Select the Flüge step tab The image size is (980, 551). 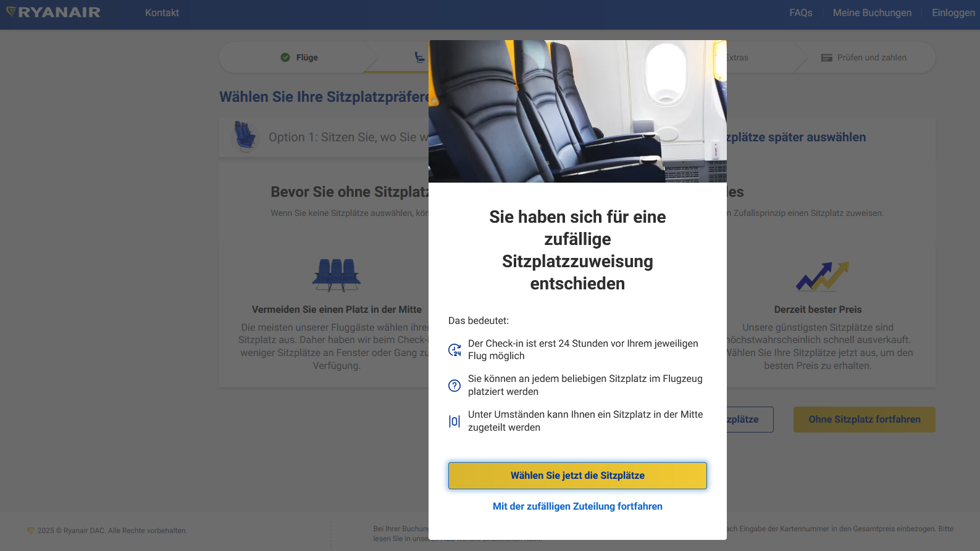coord(299,57)
